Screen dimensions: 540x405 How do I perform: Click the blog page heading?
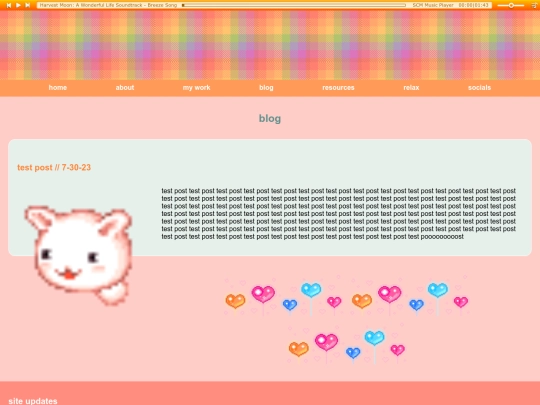point(270,118)
